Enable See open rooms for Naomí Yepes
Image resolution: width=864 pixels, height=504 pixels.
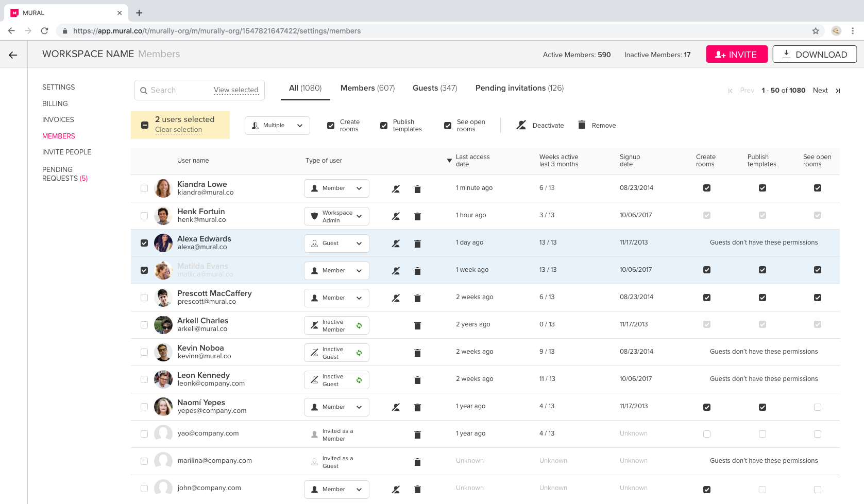[x=818, y=407]
